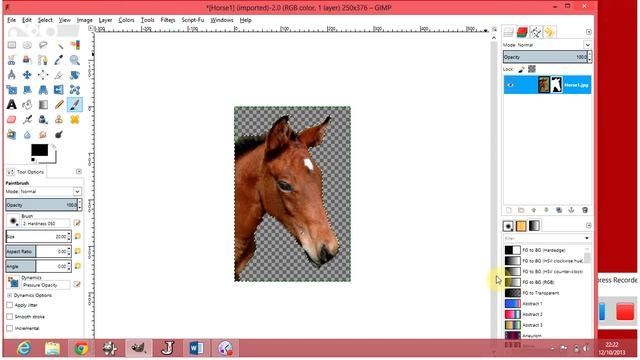This screenshot has width=640, height=360.
Task: Switch to the Undo History tab
Action: coord(550,32)
